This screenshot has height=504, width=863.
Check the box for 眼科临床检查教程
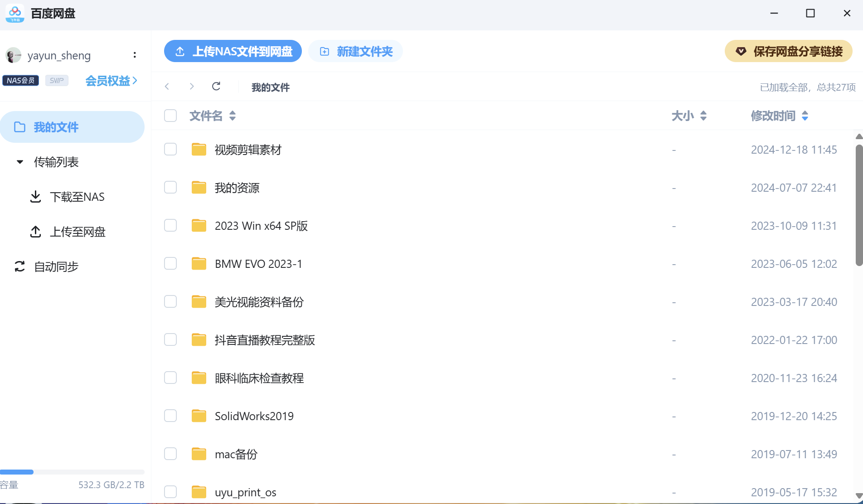(x=170, y=378)
